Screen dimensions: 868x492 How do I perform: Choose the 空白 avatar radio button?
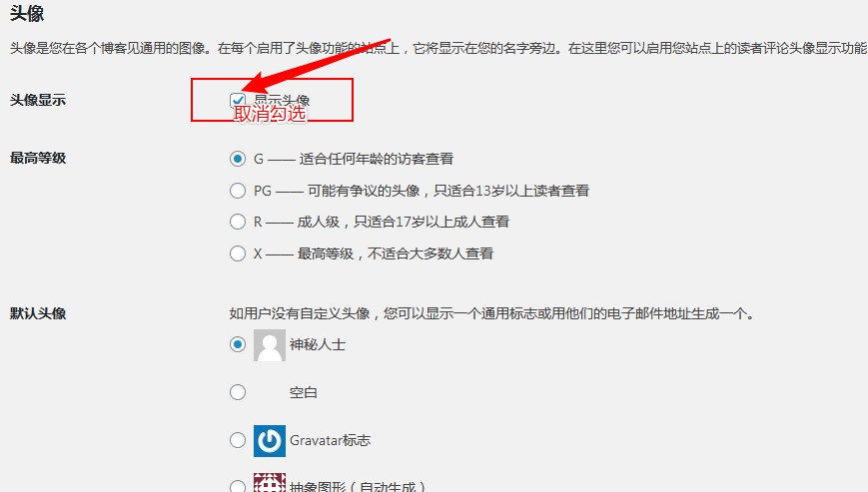coord(238,392)
